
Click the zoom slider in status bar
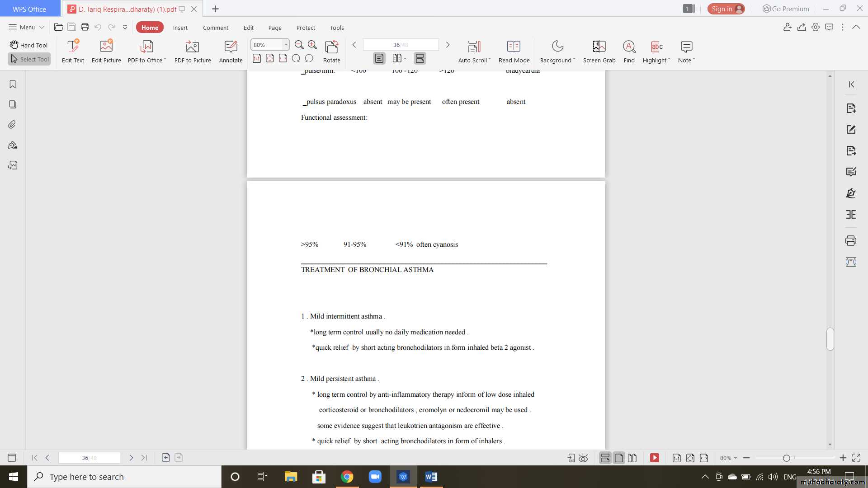point(787,458)
